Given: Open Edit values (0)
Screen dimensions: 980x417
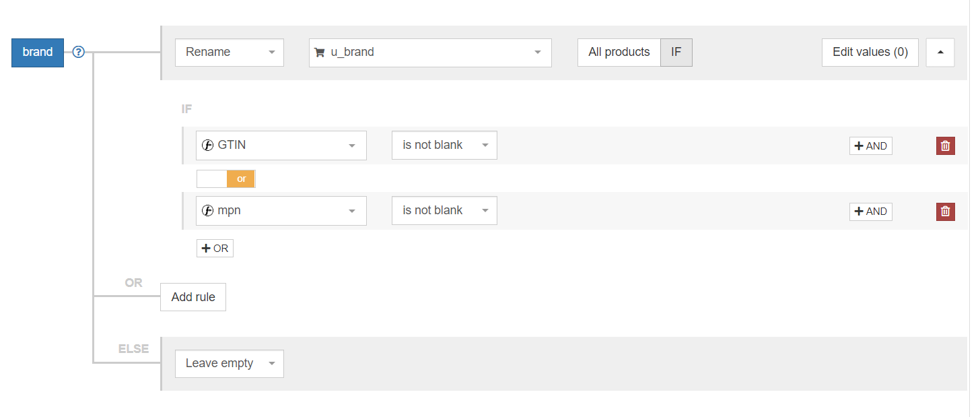Looking at the screenshot, I should click(870, 52).
